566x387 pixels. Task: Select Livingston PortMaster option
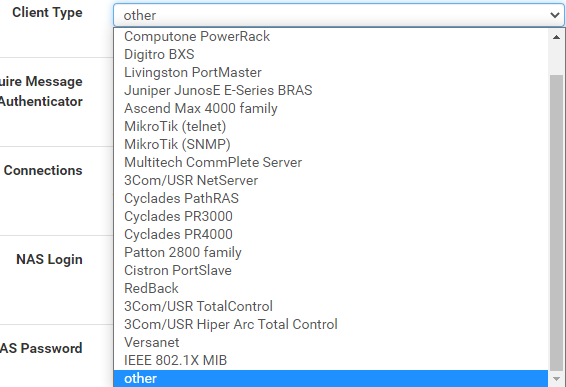pyautogui.click(x=331, y=73)
